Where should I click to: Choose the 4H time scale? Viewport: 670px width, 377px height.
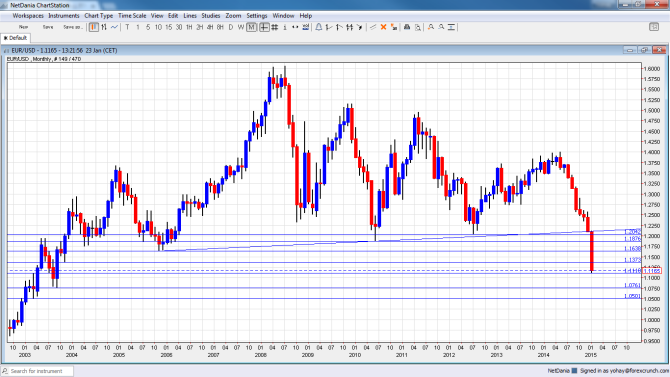click(x=210, y=27)
